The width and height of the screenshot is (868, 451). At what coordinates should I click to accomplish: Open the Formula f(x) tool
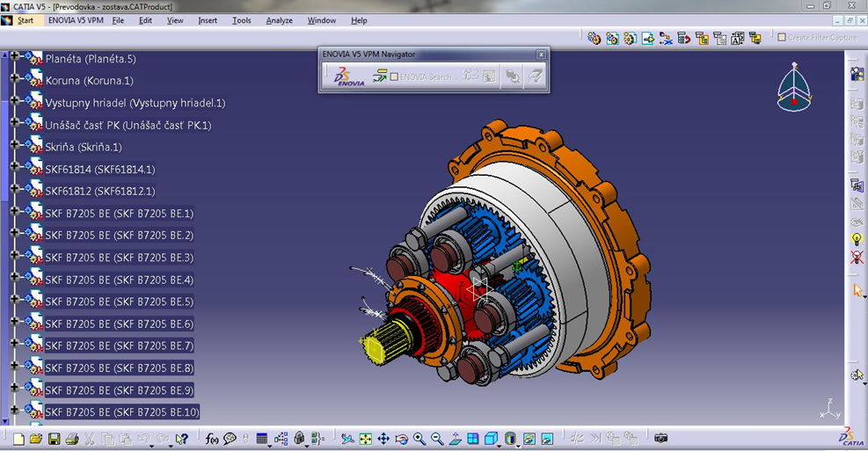point(212,439)
